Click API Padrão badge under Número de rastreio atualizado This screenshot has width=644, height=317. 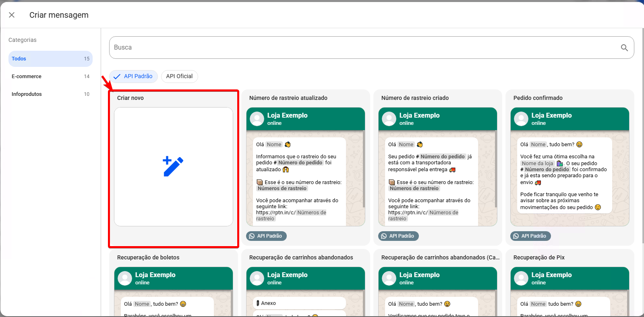[266, 236]
